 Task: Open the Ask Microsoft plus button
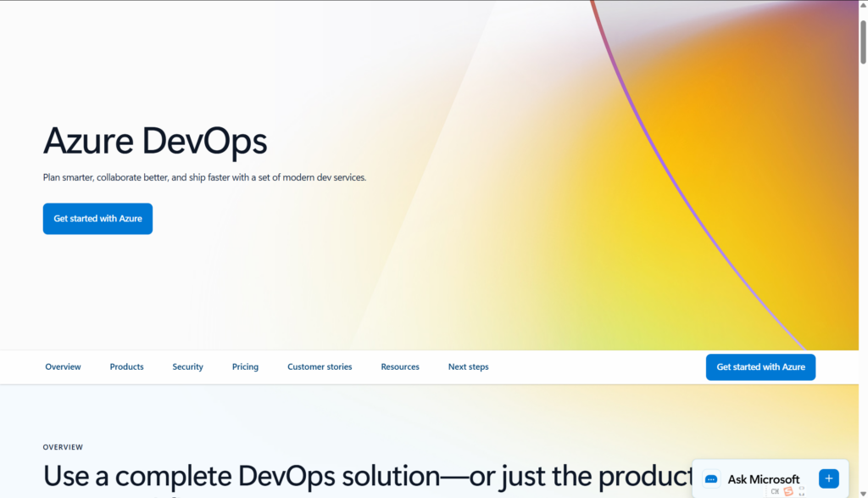(829, 478)
